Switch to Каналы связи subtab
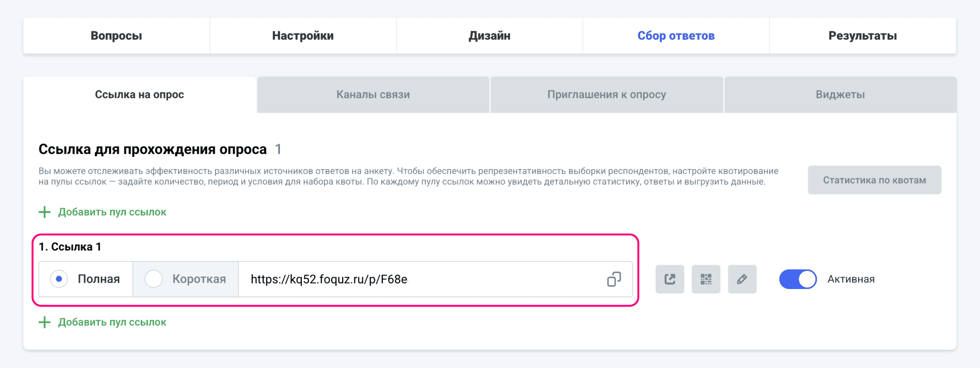The height and width of the screenshot is (368, 980). tap(373, 95)
